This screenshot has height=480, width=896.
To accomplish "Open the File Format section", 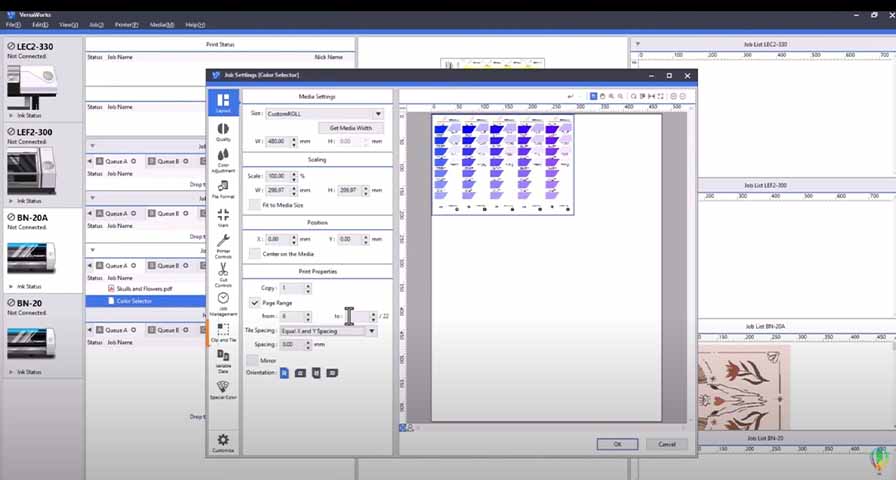I will (x=223, y=189).
